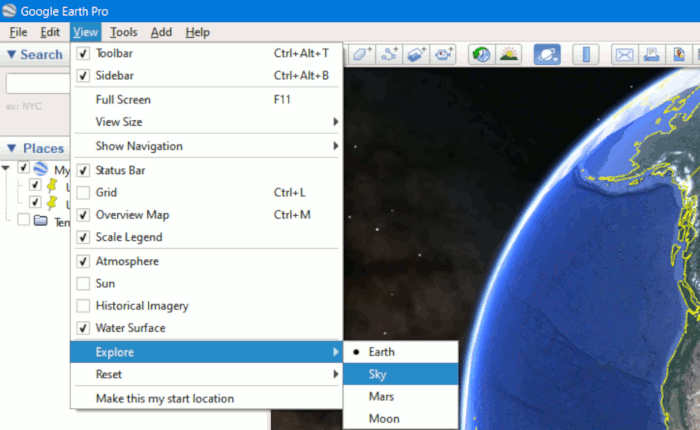Screen dimensions: 700x430
Task: Disable the Atmosphere option
Action: [83, 261]
